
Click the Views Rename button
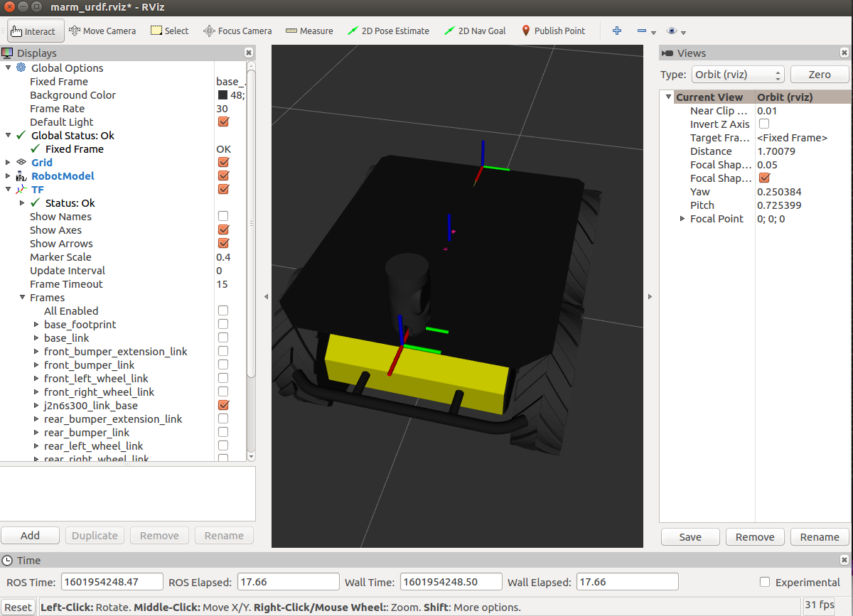[820, 536]
